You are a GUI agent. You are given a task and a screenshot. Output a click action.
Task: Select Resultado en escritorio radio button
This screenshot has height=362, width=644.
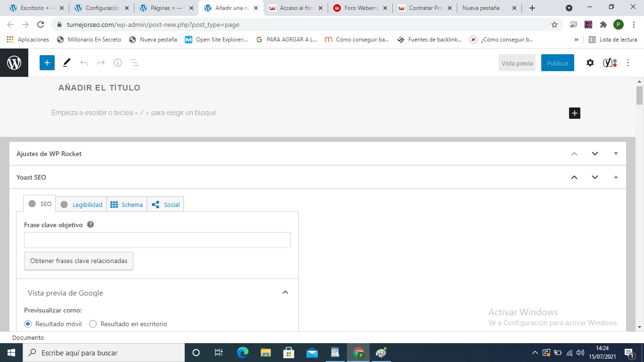tap(93, 324)
